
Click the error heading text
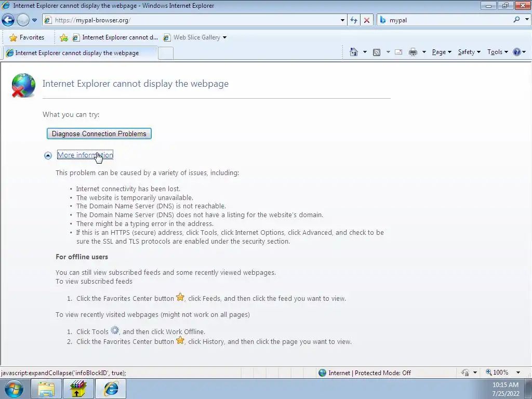click(x=136, y=84)
